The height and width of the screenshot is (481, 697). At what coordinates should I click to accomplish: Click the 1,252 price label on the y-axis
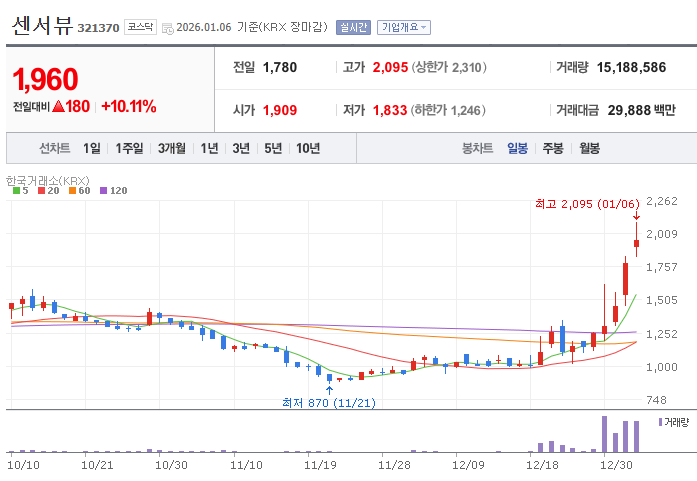click(662, 334)
